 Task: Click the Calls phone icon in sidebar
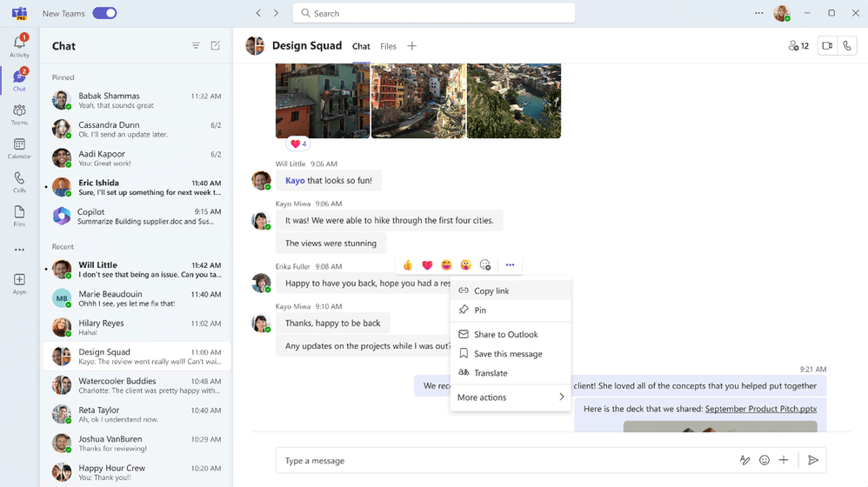[19, 182]
